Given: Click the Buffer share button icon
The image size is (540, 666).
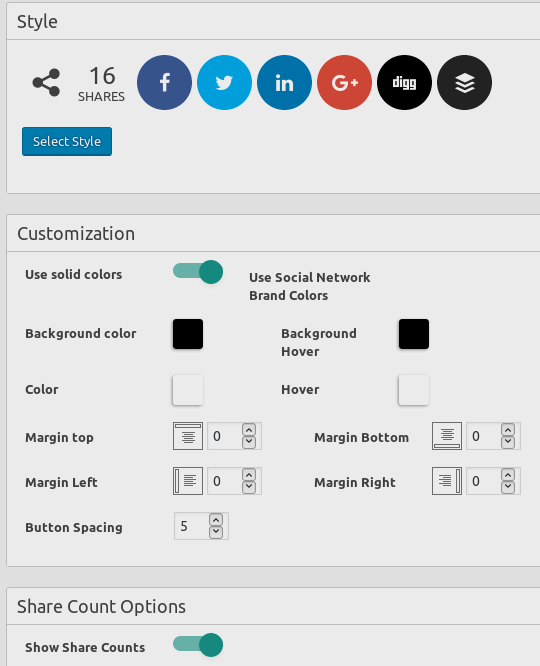Looking at the screenshot, I should (x=464, y=82).
